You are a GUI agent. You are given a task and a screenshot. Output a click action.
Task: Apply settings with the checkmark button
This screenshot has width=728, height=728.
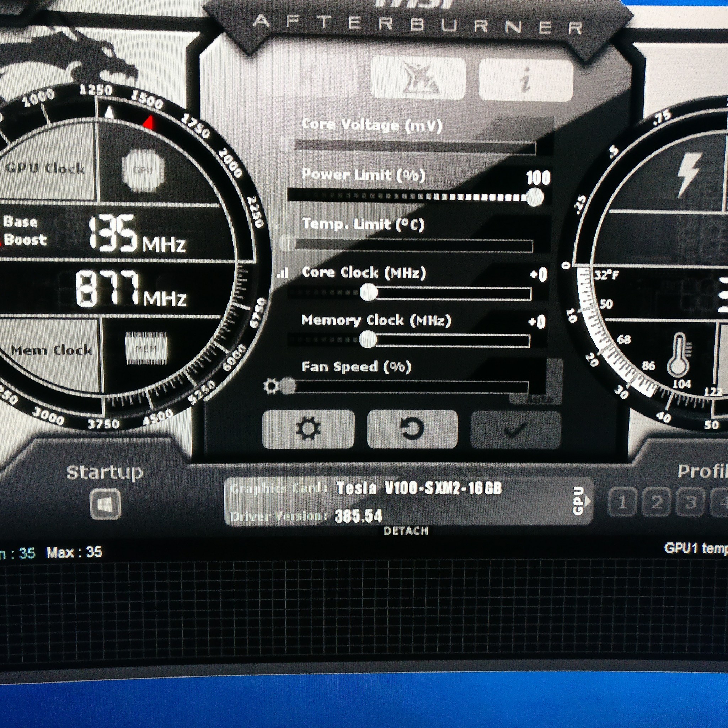coord(515,429)
